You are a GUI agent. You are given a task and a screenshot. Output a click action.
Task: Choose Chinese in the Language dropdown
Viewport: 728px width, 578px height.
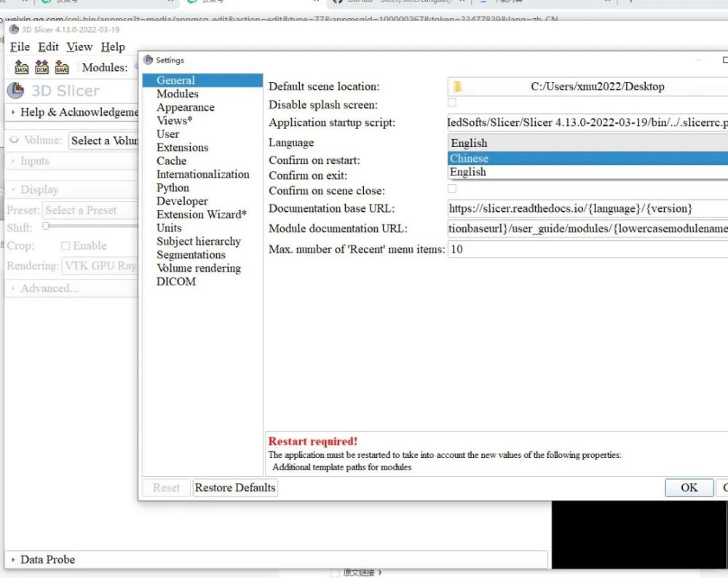tap(587, 158)
